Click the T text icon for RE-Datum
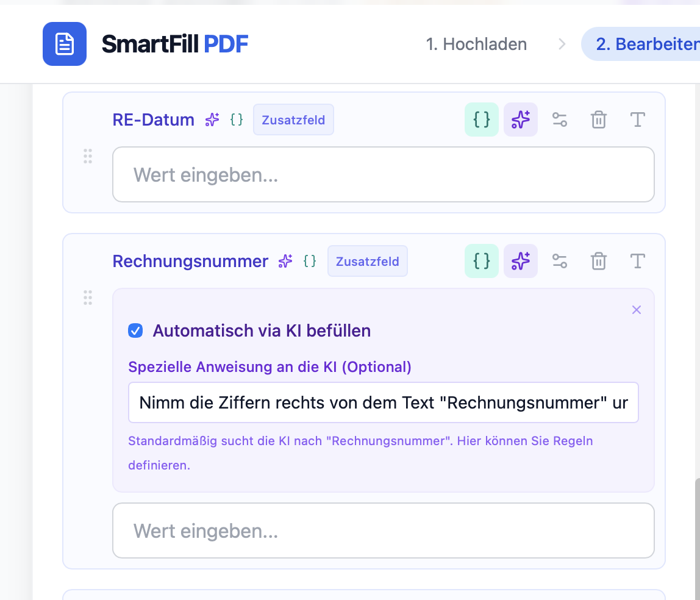This screenshot has width=700, height=600. 637,120
